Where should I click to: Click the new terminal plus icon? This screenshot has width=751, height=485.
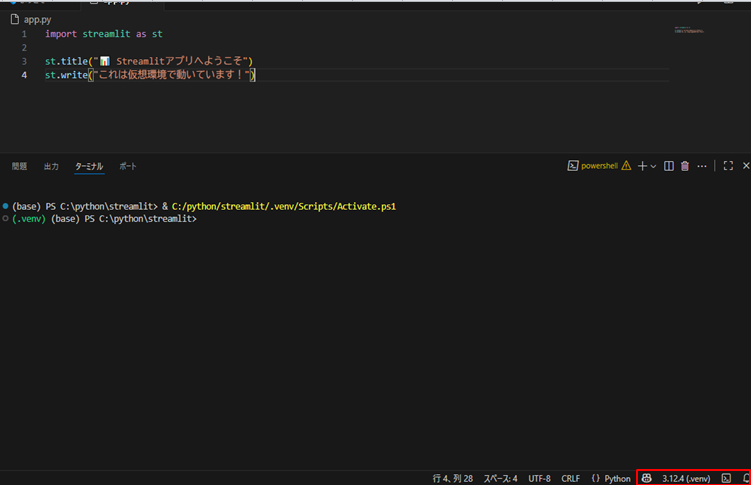click(642, 166)
